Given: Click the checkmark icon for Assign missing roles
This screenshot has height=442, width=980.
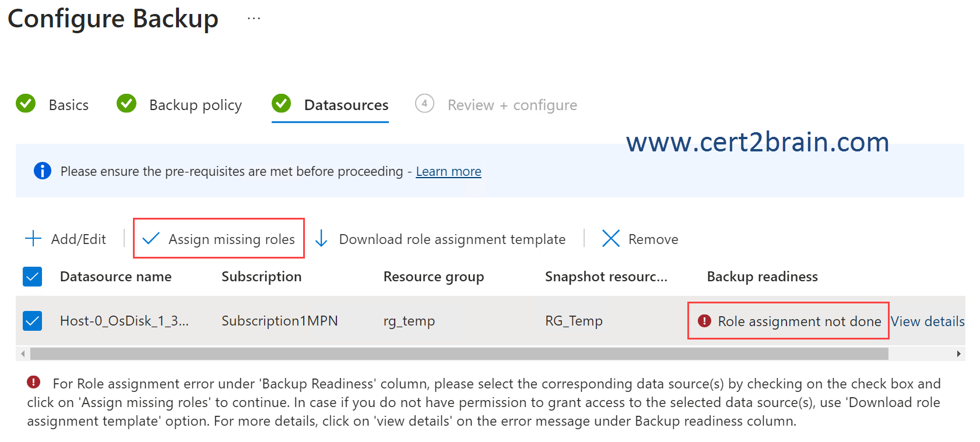Looking at the screenshot, I should [151, 239].
